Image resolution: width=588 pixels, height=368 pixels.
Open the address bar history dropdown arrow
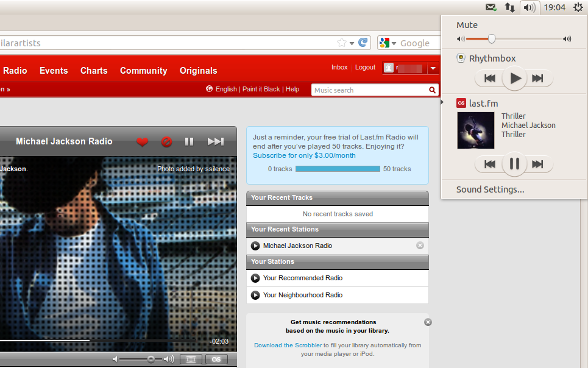[x=352, y=43]
